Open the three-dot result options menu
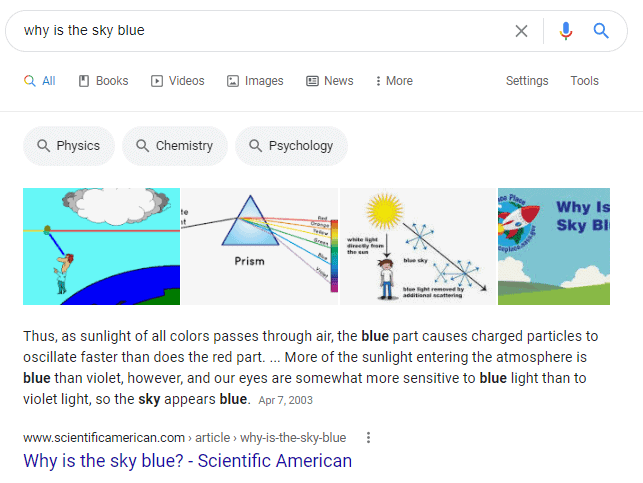Viewport: 643px width, 483px height. (x=368, y=437)
